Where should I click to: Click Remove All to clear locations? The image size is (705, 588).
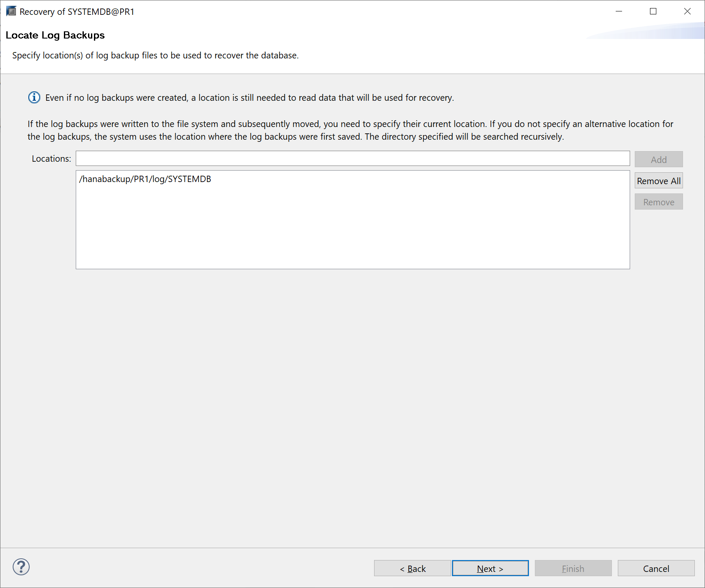tap(658, 181)
